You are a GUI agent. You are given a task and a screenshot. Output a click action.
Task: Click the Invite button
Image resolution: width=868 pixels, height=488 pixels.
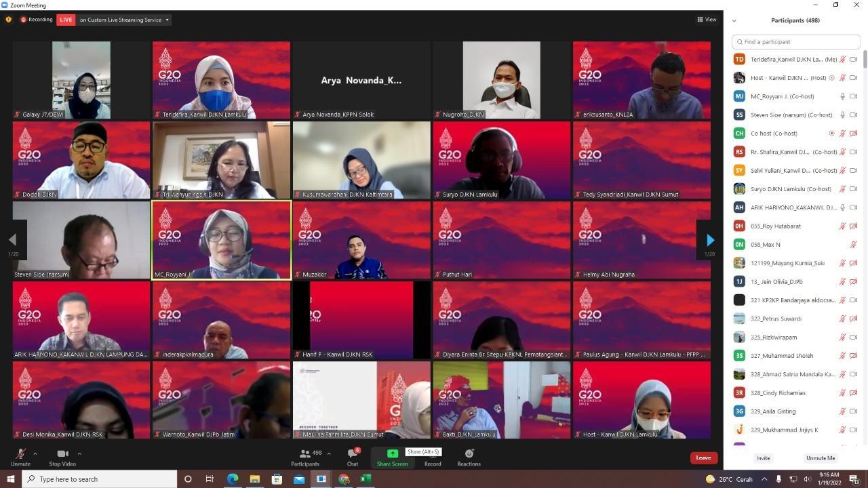tap(764, 458)
